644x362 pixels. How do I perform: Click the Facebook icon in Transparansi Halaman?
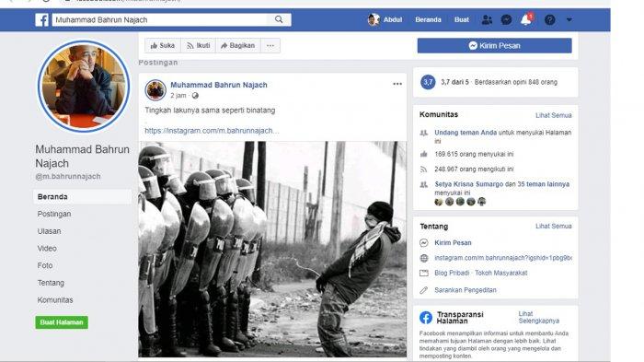pyautogui.click(x=426, y=318)
